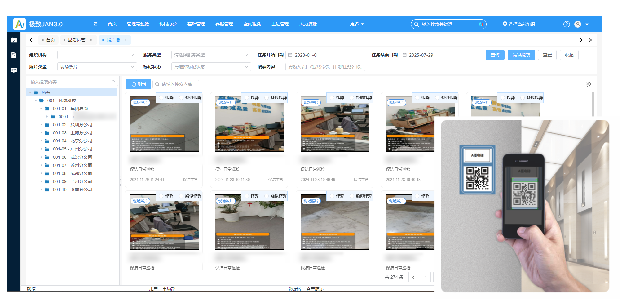Viewport: 644px width, 299px height.
Task: Select 疑似作弊 radio on second photo card
Action: pos(267,98)
